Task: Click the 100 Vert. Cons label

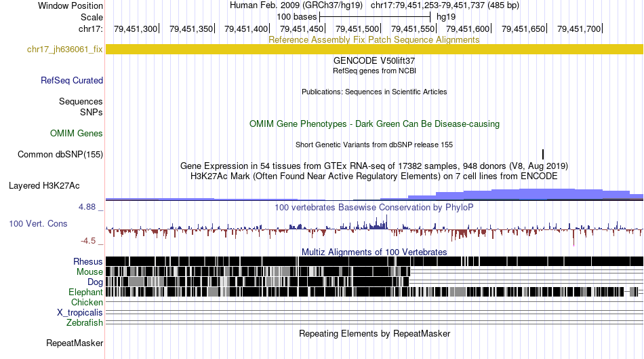Action: pyautogui.click(x=38, y=224)
